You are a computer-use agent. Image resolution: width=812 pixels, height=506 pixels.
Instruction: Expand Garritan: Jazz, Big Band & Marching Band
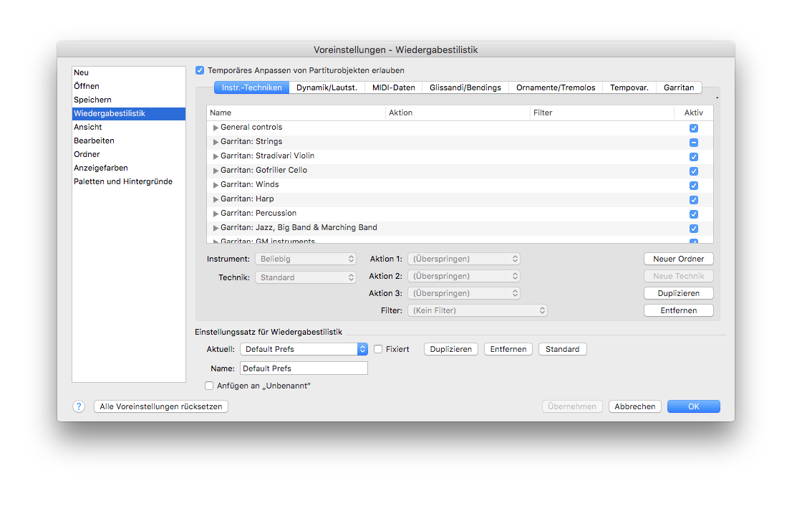coord(216,228)
